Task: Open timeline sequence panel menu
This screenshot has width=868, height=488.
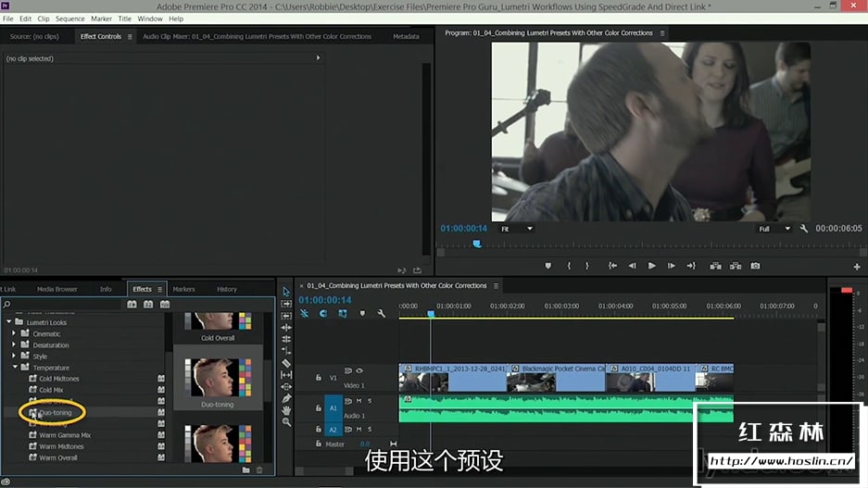Action: coord(496,286)
